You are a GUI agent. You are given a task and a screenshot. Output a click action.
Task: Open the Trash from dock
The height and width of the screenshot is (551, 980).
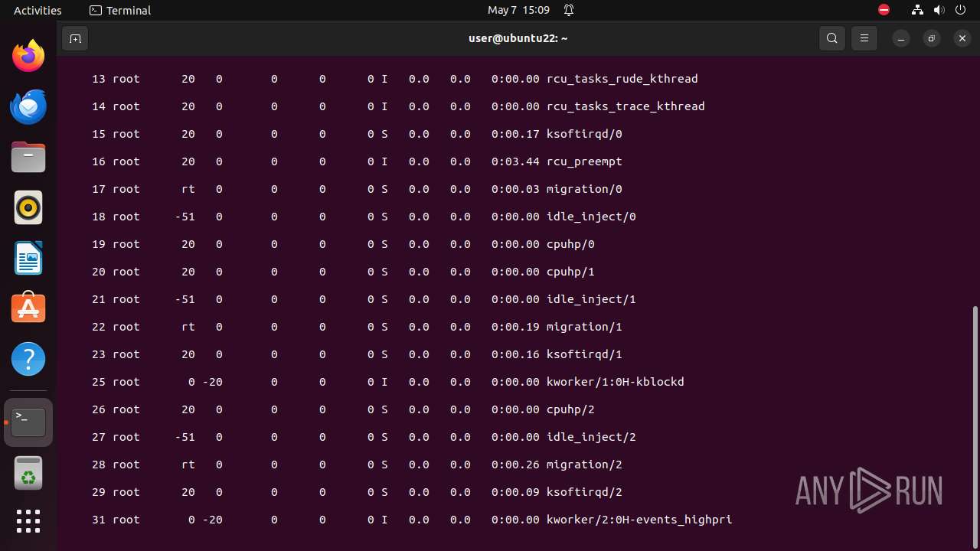pos(28,473)
